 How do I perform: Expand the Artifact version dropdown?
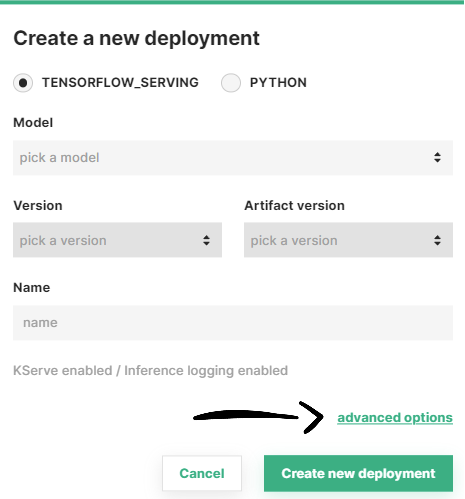click(x=348, y=240)
